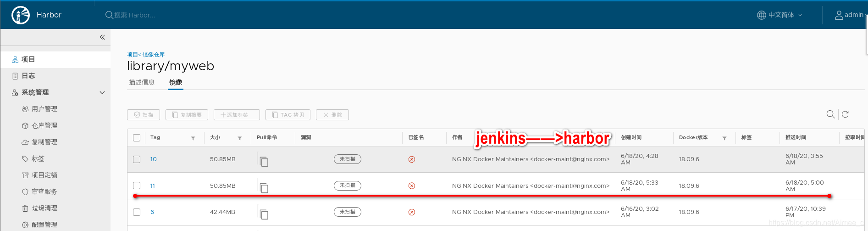Screen dimensions: 868x231
Task: Click the refresh icon above table
Action: (x=846, y=114)
